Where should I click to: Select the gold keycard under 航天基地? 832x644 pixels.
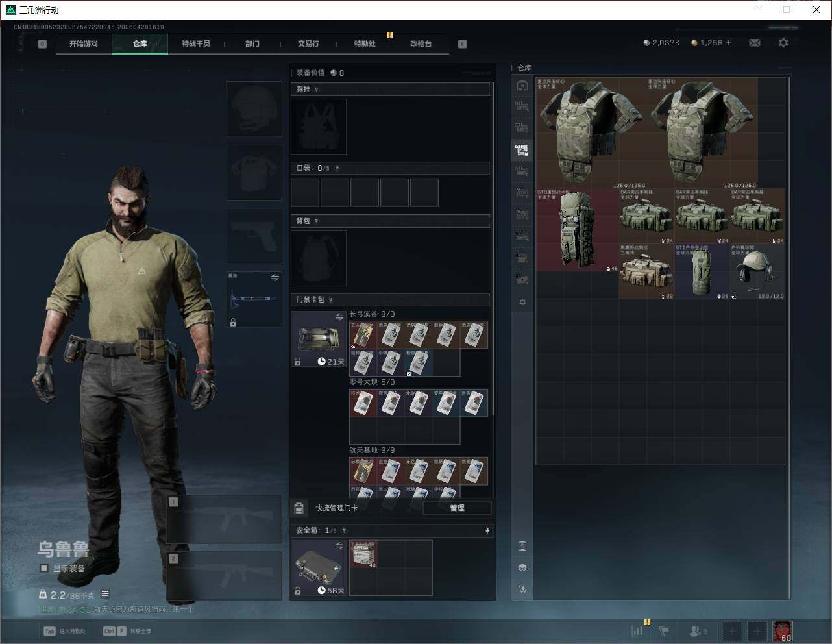(x=363, y=471)
